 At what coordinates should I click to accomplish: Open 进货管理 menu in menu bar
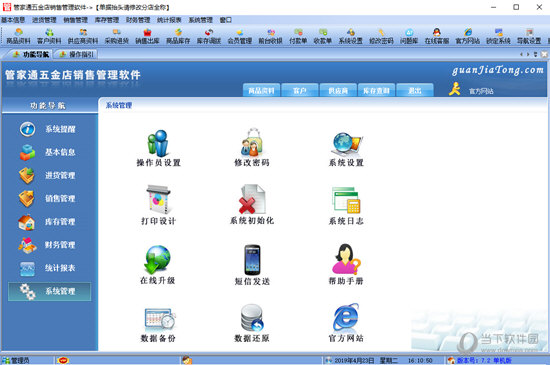[44, 20]
